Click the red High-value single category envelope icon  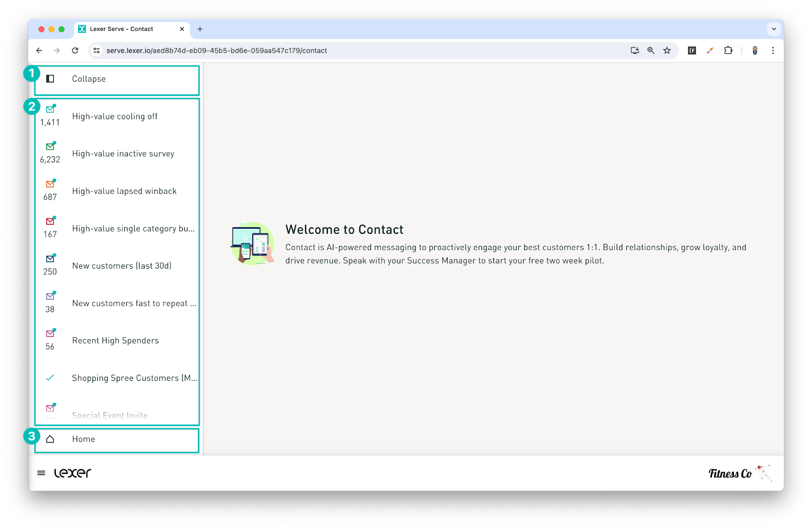point(50,221)
